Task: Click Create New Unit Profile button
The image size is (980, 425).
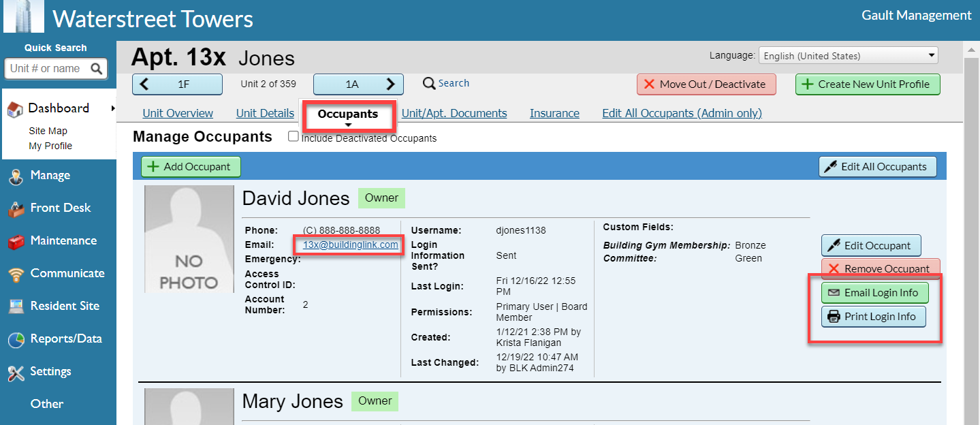Action: tap(868, 84)
